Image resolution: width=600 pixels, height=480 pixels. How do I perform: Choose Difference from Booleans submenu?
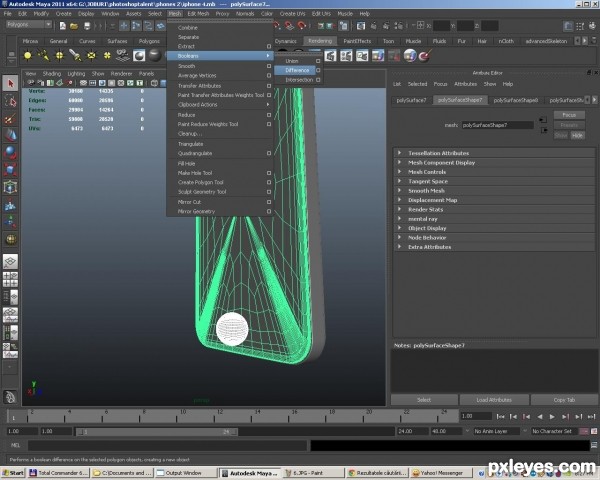[x=297, y=70]
